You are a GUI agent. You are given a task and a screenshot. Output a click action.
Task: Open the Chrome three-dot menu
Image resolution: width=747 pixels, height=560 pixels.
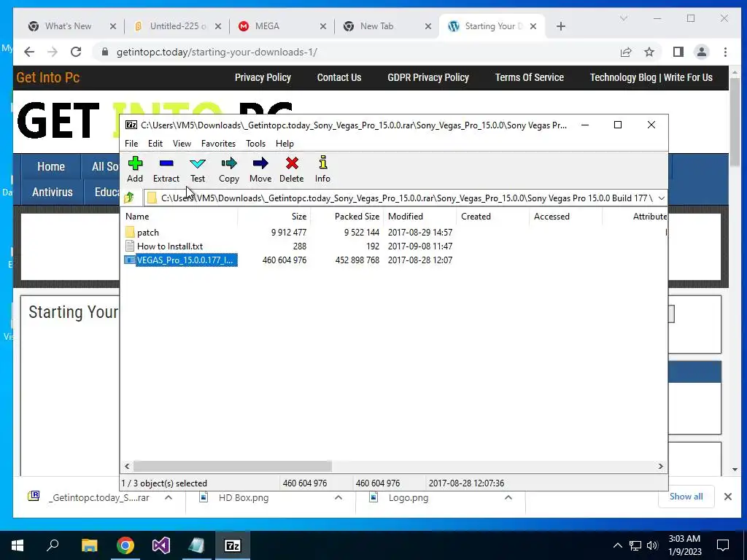726,52
